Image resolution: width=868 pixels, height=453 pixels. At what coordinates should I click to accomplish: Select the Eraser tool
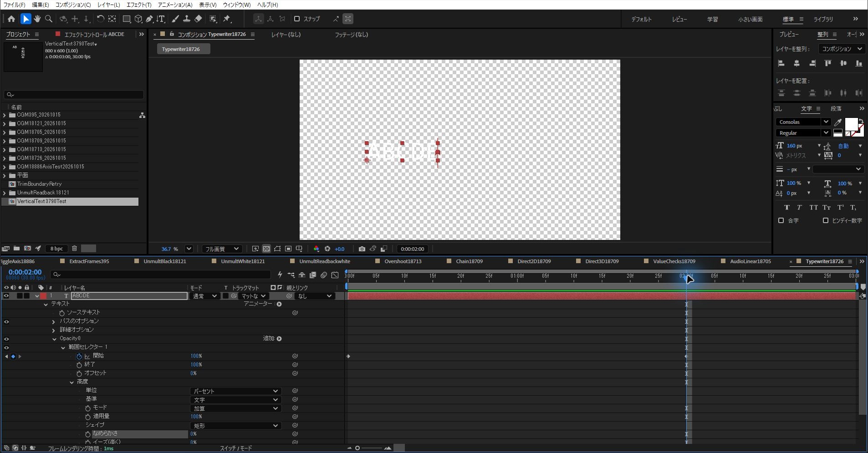pos(198,19)
